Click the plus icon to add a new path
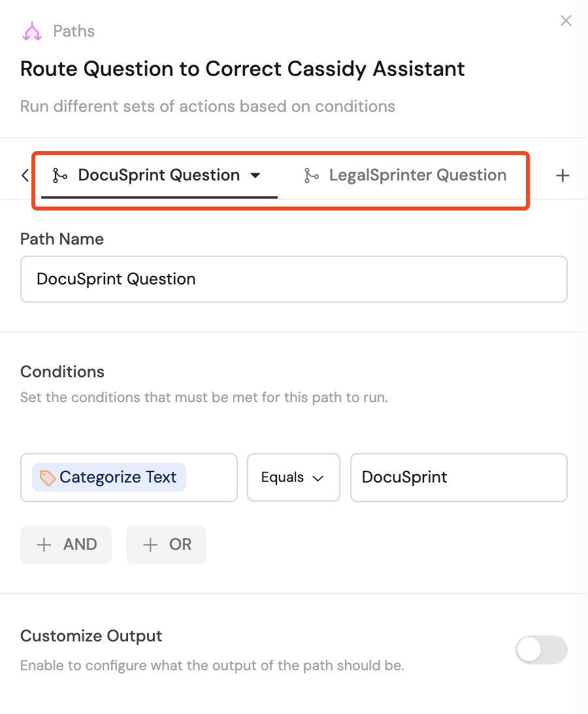The image size is (588, 714). (563, 175)
